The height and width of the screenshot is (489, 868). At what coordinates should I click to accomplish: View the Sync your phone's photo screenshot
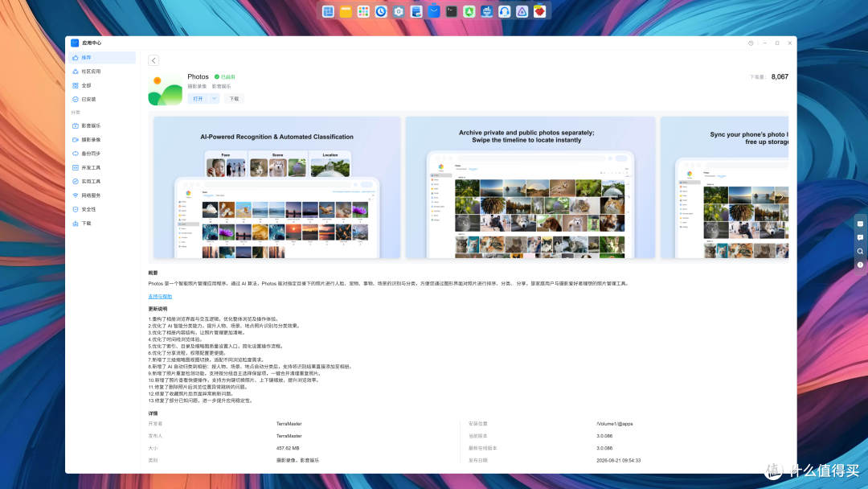pos(725,187)
